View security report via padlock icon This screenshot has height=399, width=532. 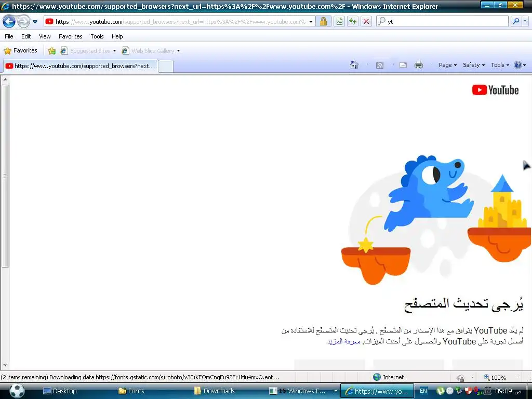pyautogui.click(x=323, y=22)
